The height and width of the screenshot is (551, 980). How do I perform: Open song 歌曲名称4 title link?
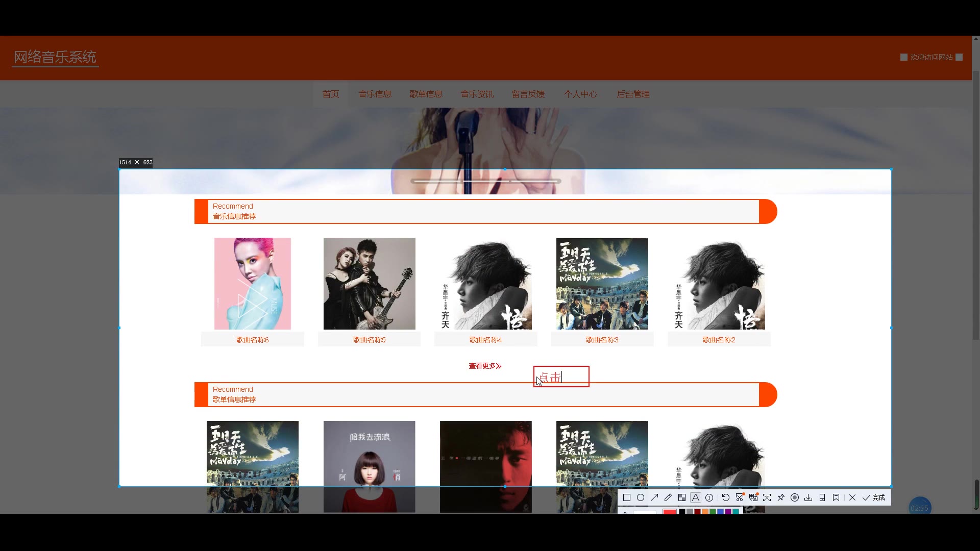pos(485,340)
